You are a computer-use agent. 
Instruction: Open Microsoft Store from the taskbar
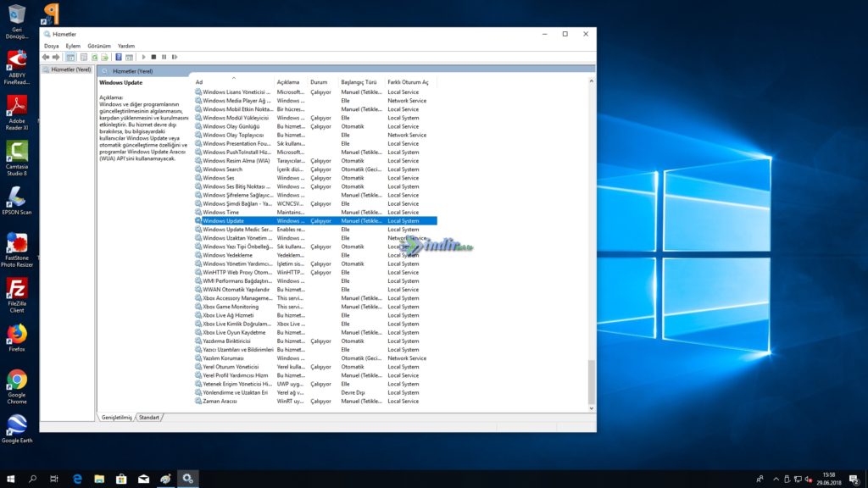point(121,480)
